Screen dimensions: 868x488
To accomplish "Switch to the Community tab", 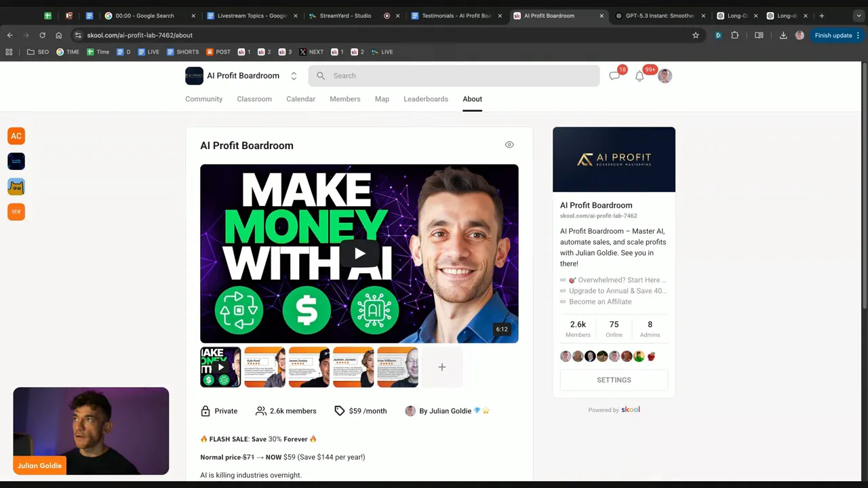I will click(x=203, y=99).
